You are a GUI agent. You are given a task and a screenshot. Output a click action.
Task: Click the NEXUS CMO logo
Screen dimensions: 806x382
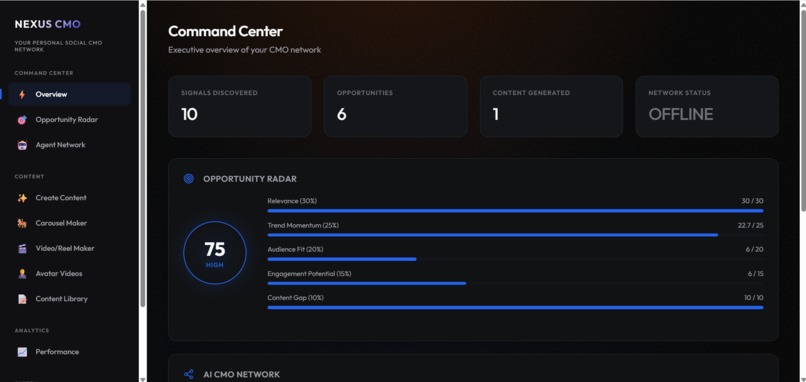[47, 24]
